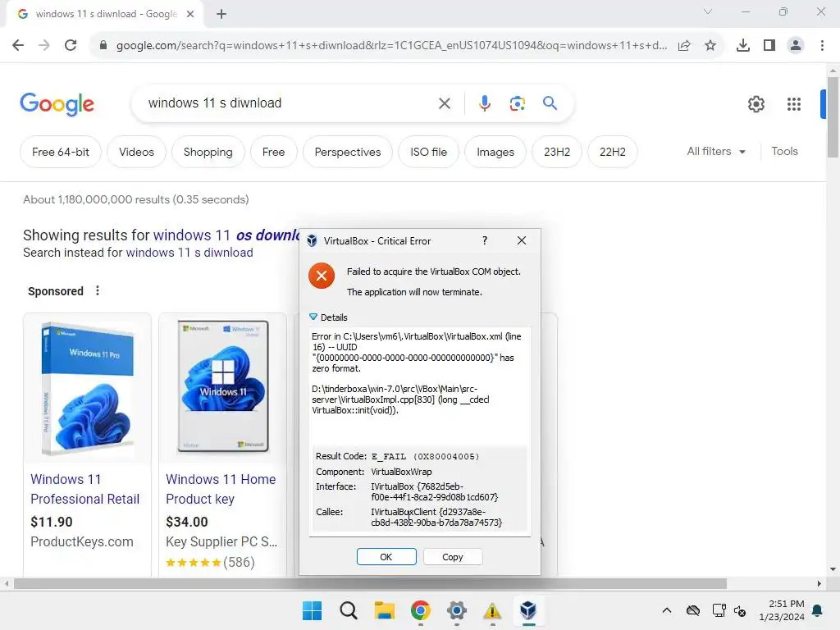Switch to Shopping results
The image size is (840, 630).
coord(208,152)
